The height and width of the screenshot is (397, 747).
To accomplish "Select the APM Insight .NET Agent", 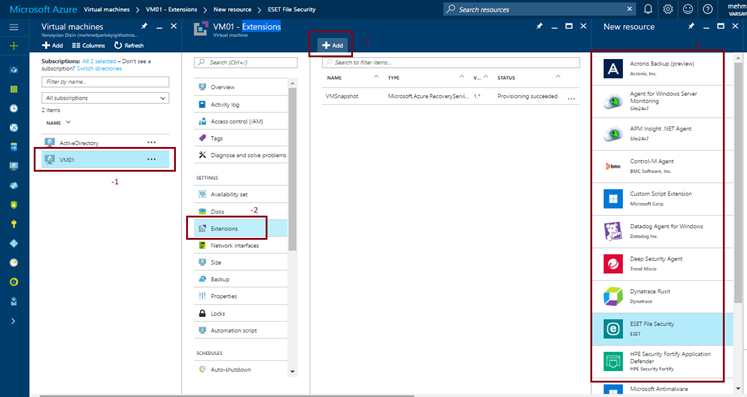I will coord(662,134).
